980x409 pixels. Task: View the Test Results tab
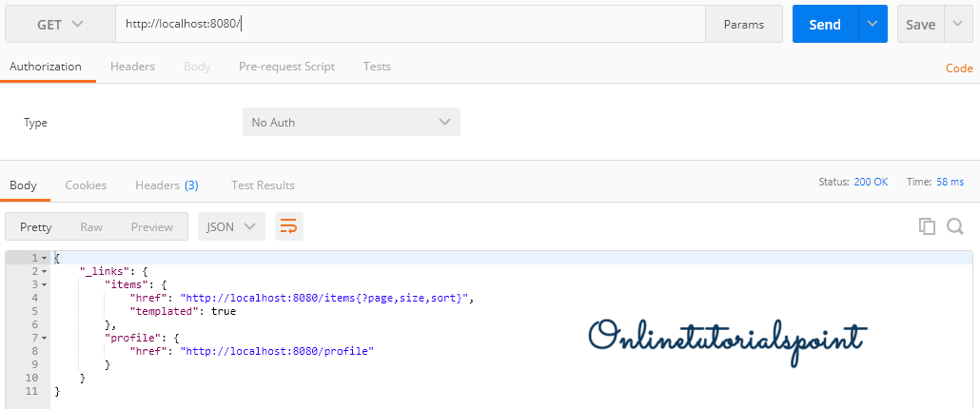pyautogui.click(x=263, y=185)
